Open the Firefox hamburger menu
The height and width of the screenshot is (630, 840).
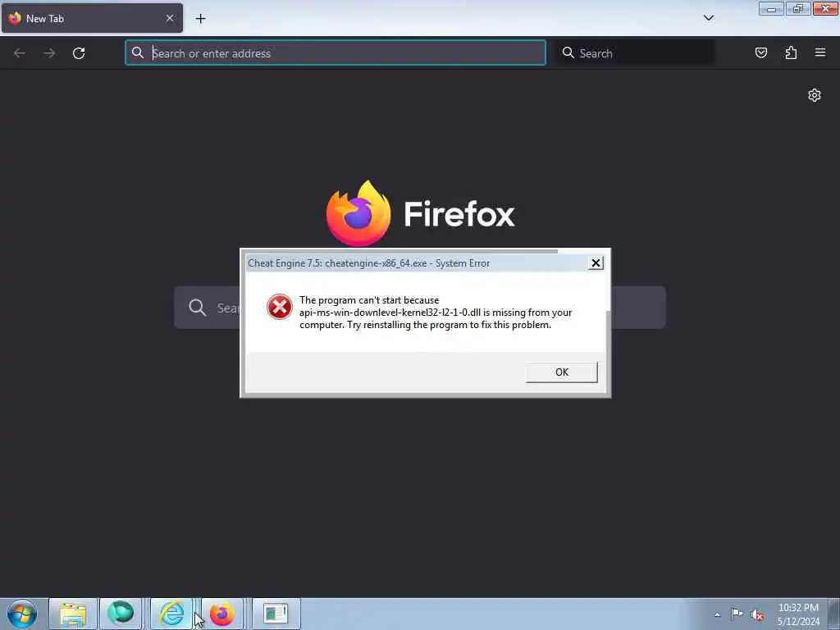820,52
